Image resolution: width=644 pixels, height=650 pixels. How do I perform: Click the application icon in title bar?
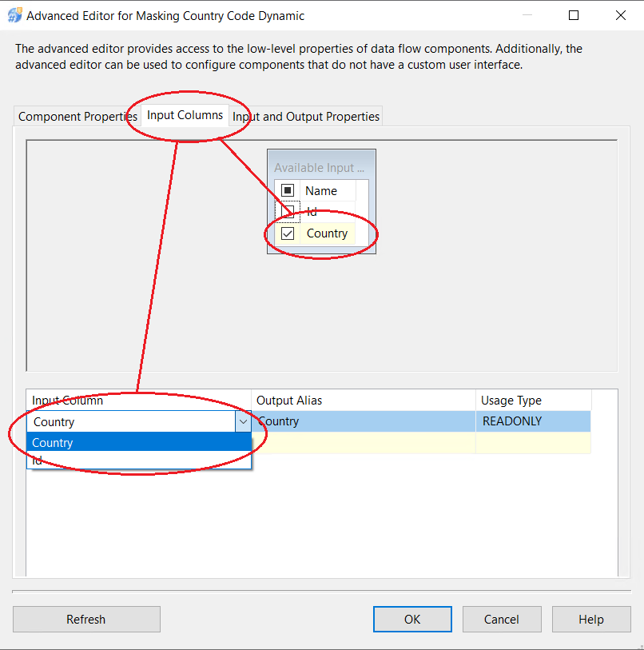(14, 15)
